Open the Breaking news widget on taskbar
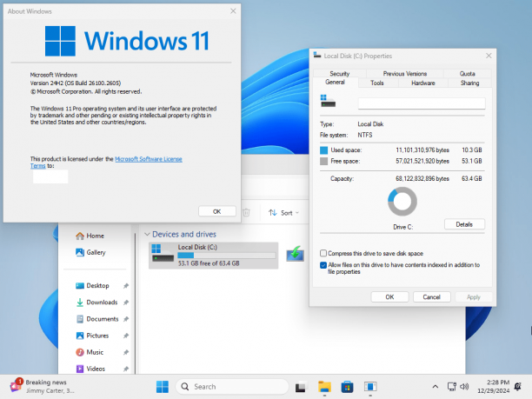 [x=42, y=387]
